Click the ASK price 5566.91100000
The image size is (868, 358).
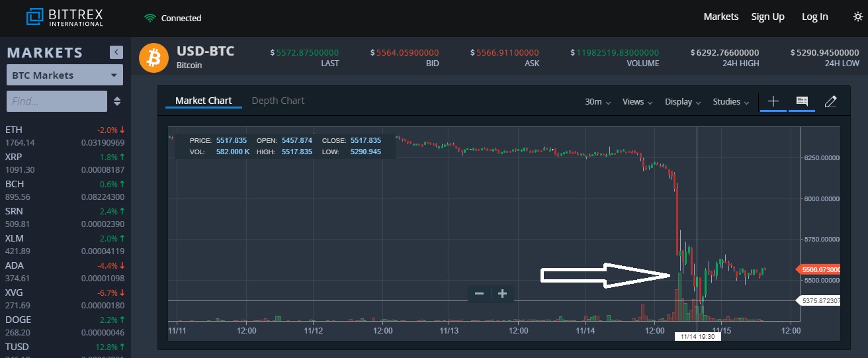coord(504,52)
